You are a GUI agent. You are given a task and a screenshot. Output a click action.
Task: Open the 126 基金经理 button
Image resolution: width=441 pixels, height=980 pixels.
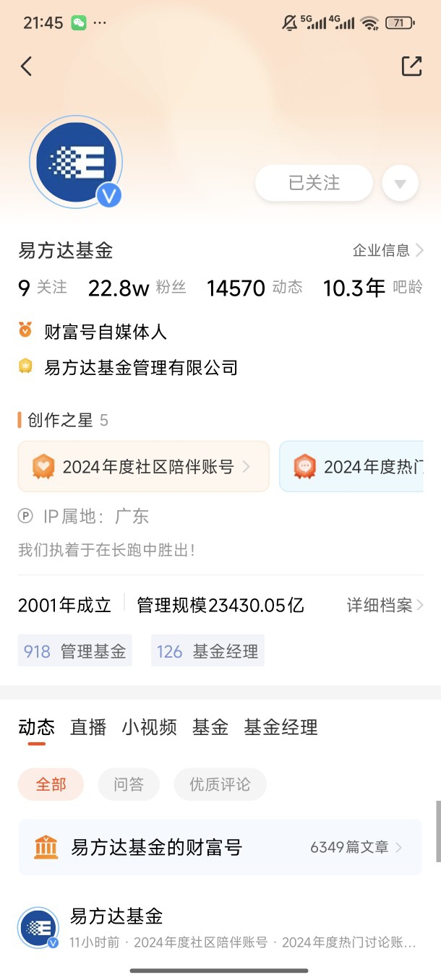coord(207,650)
